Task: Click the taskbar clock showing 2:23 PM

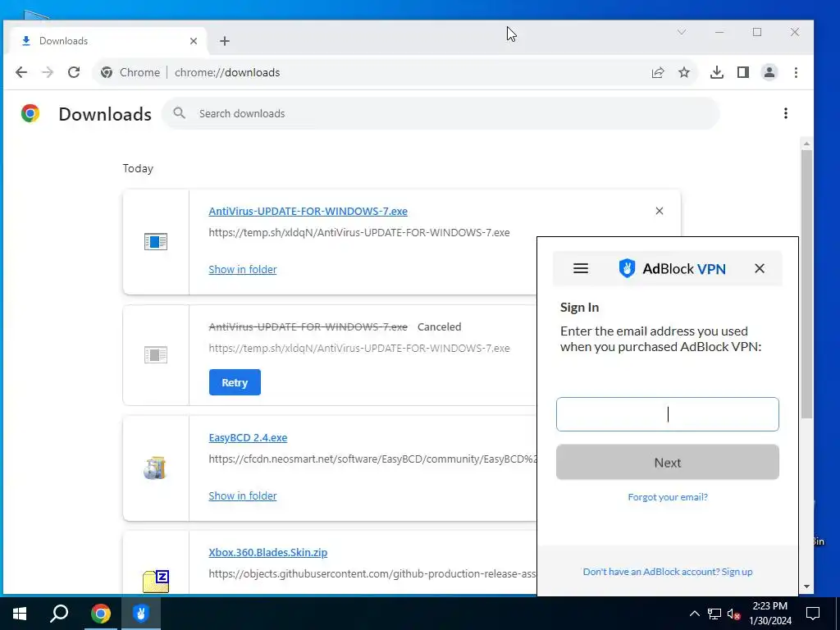Action: [770, 614]
